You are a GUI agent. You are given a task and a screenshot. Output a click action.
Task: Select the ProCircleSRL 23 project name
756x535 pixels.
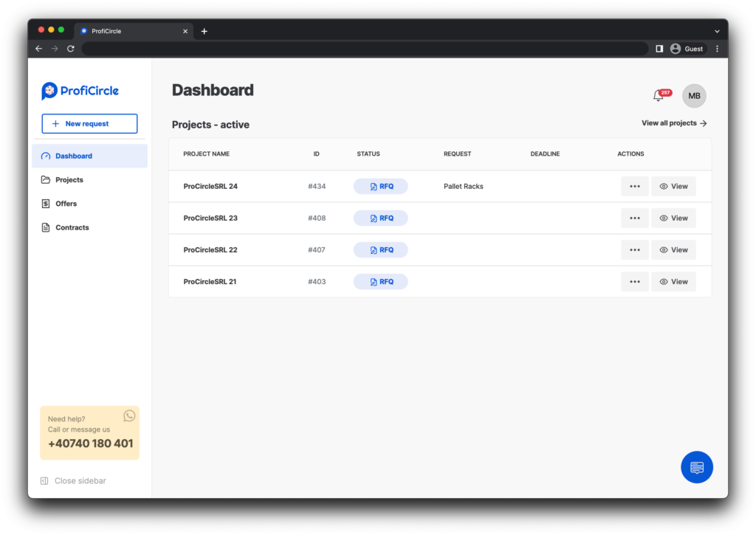[x=210, y=218]
